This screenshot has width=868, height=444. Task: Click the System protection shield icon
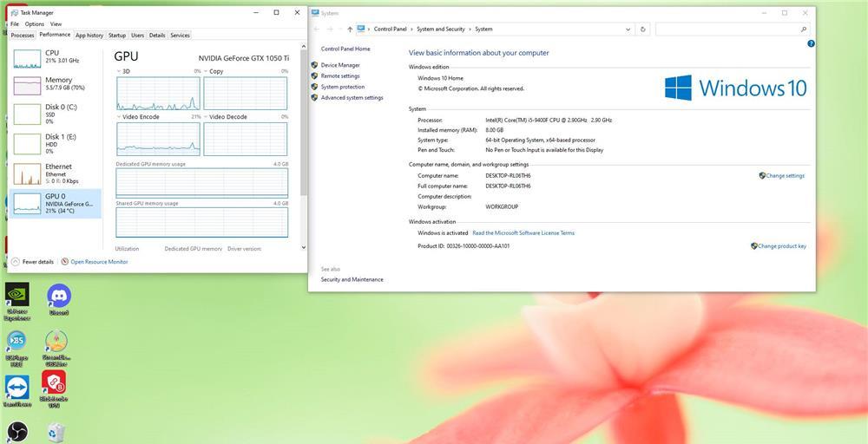314,87
